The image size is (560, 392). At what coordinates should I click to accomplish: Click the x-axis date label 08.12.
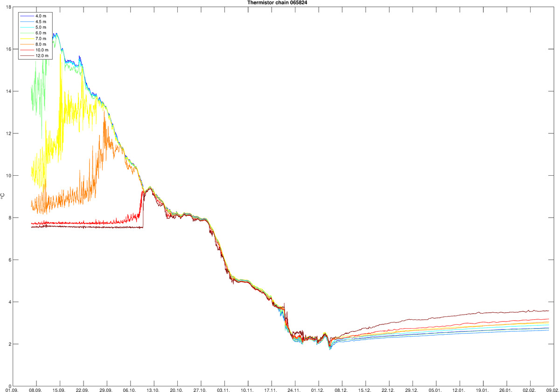coord(341,390)
